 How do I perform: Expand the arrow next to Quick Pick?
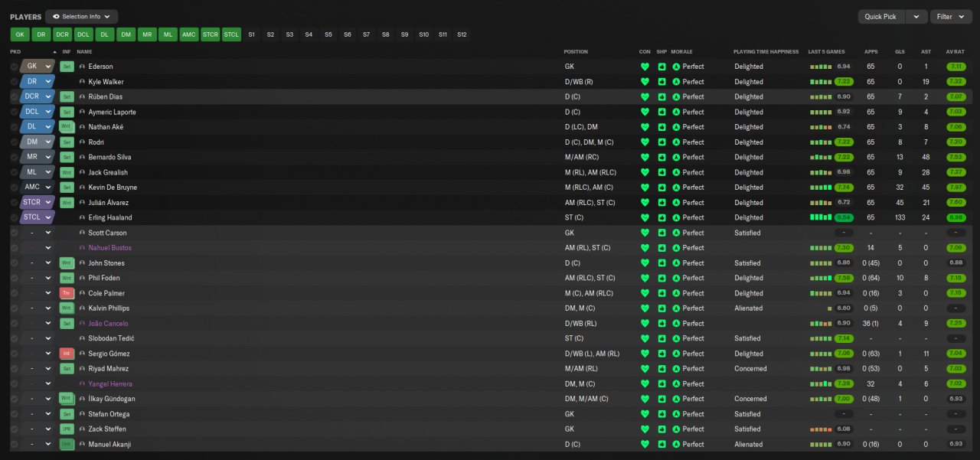point(916,16)
